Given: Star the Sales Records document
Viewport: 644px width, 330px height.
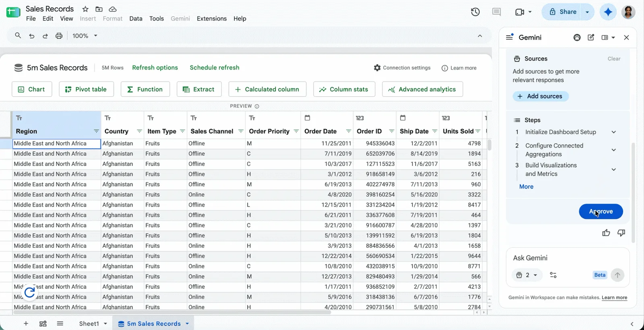Looking at the screenshot, I should coord(85,9).
